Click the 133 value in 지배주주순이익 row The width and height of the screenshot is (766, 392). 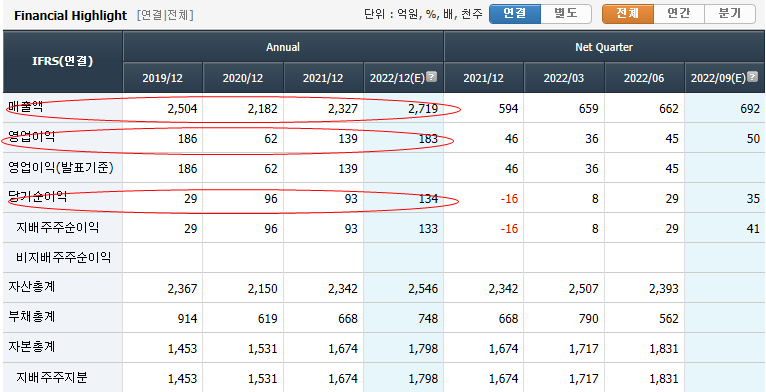click(428, 229)
